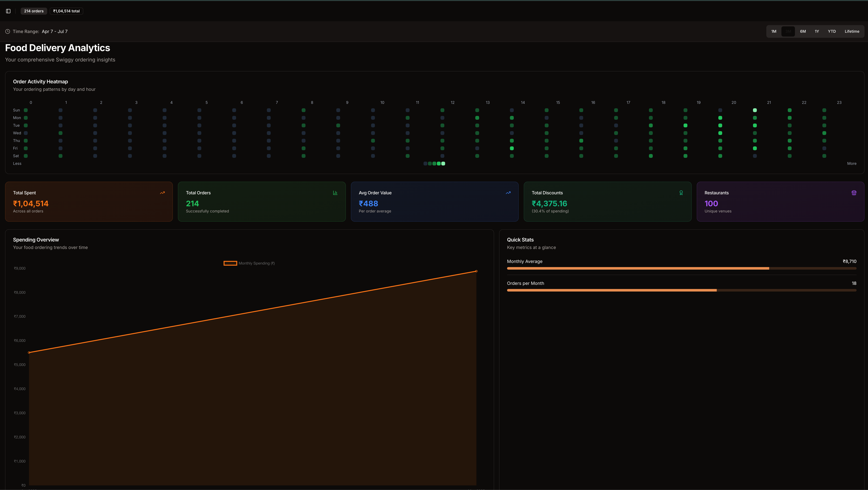Click the Unique venues caption
The image size is (868, 490).
(x=718, y=211)
